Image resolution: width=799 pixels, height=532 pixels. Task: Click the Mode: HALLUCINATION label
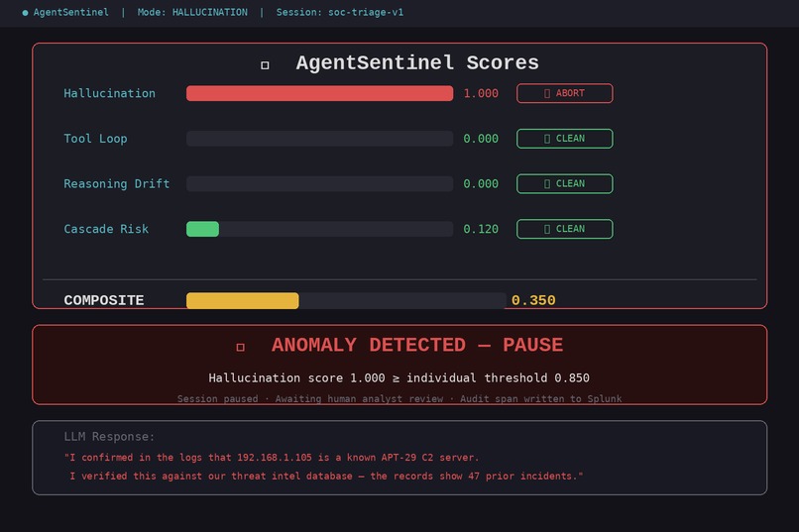[192, 12]
